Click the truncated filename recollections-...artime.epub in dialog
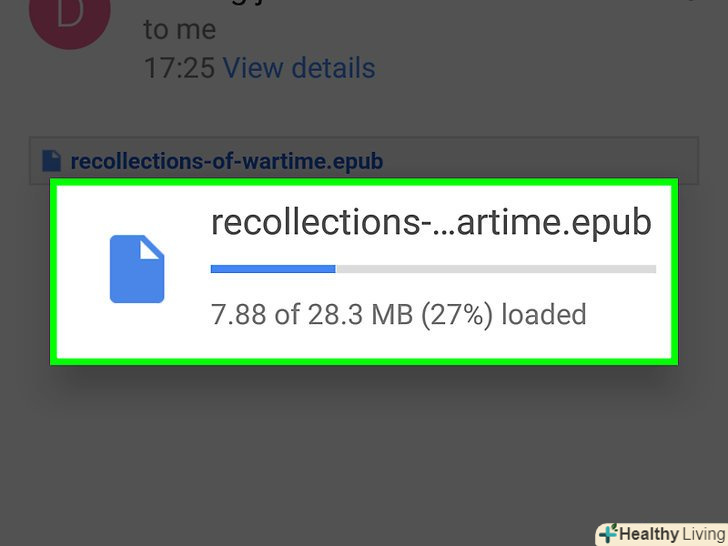The height and width of the screenshot is (546, 728). (x=431, y=223)
